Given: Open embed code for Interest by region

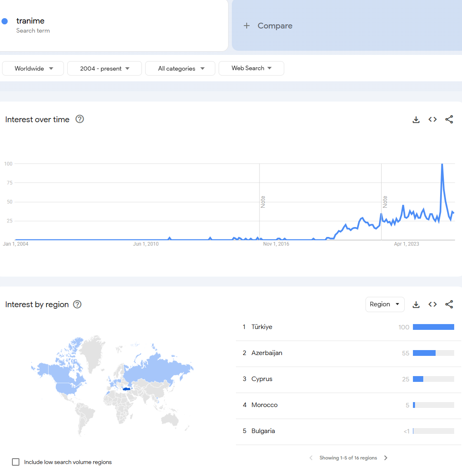Looking at the screenshot, I should (432, 305).
